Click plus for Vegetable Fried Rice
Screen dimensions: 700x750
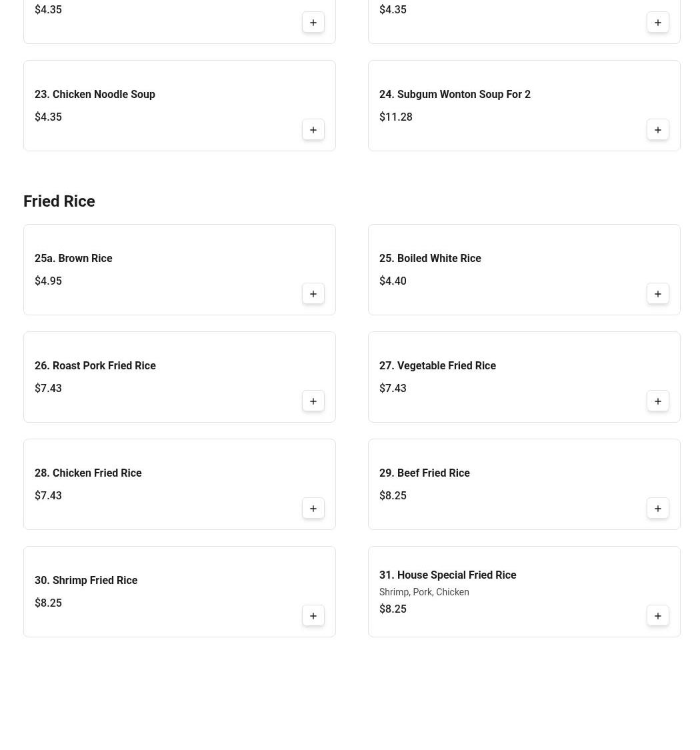(658, 401)
